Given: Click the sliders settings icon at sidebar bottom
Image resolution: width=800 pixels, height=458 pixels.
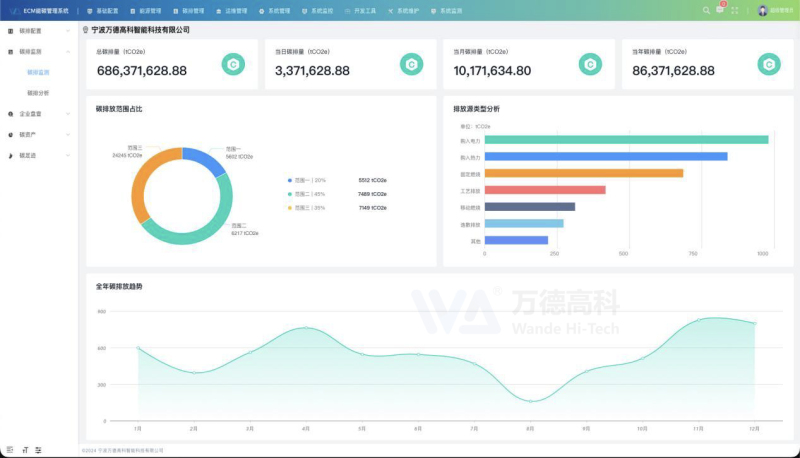Looking at the screenshot, I should point(38,450).
